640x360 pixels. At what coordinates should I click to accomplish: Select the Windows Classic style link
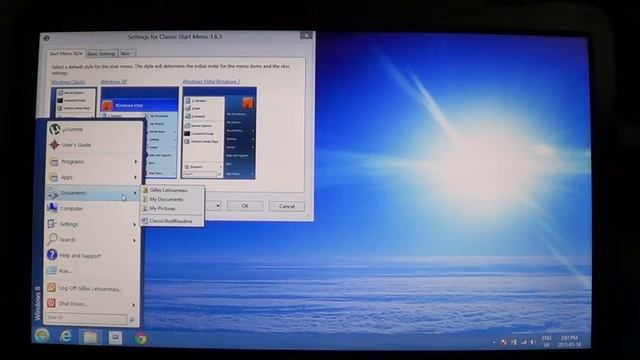[x=68, y=82]
